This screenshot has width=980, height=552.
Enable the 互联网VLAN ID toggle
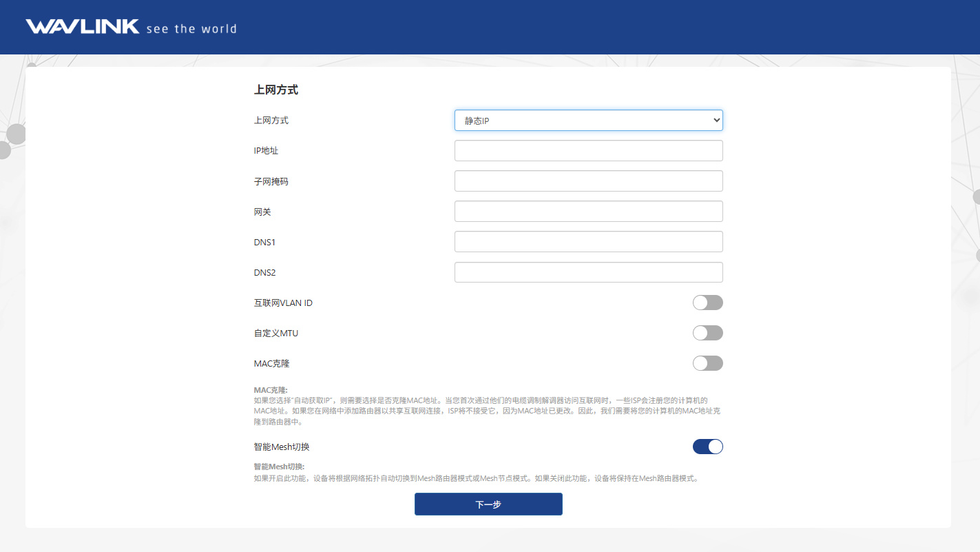pos(707,303)
